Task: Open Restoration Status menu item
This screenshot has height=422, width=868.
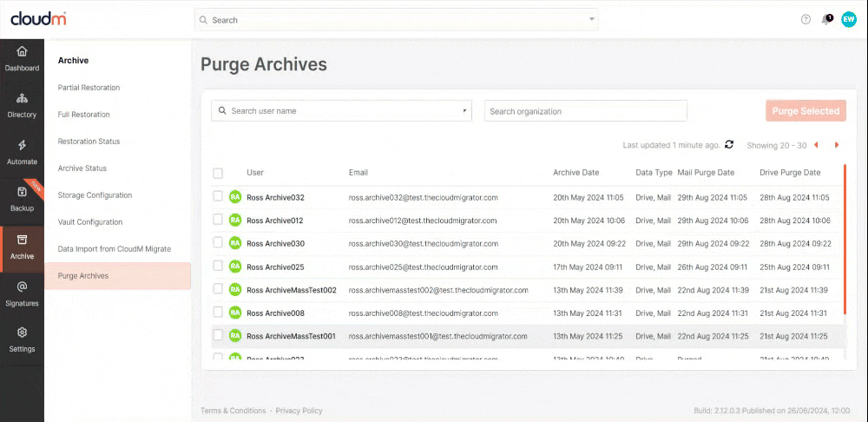Action: (89, 142)
